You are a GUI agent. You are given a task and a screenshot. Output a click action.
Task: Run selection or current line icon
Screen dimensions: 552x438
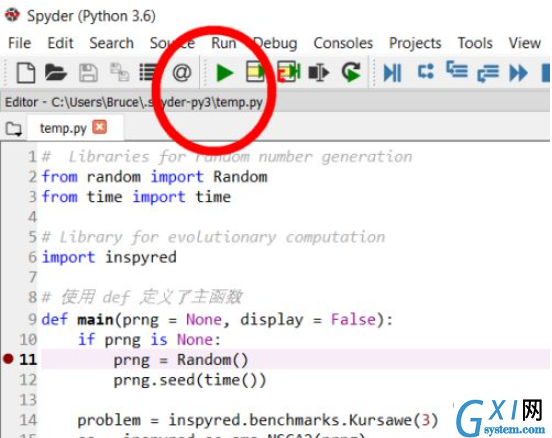click(319, 73)
